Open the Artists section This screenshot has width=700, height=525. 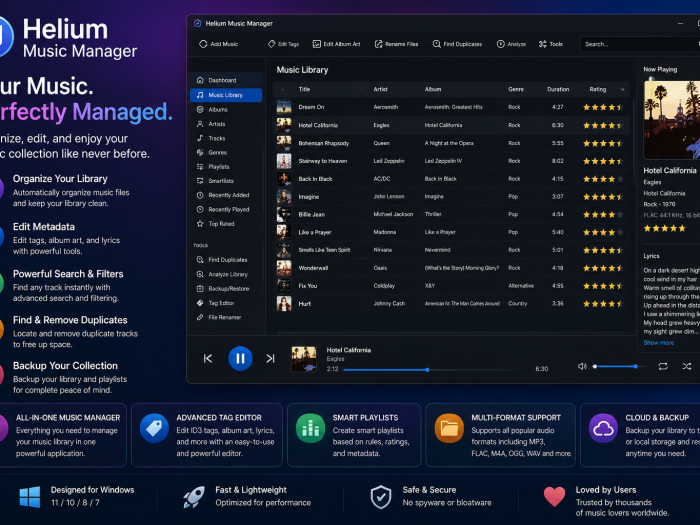click(226, 124)
